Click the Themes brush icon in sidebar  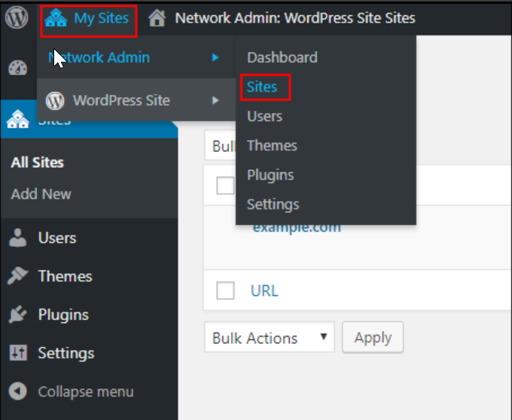(17, 276)
